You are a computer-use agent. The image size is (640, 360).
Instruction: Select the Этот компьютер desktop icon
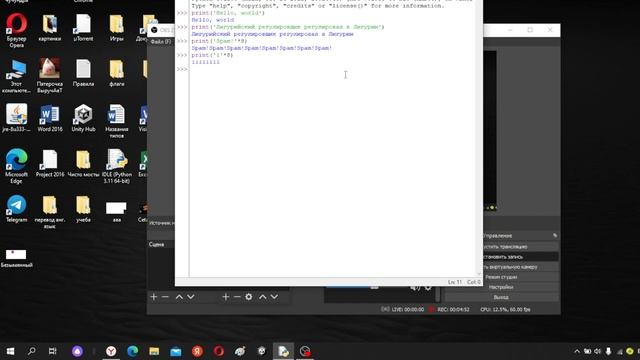[x=16, y=76]
